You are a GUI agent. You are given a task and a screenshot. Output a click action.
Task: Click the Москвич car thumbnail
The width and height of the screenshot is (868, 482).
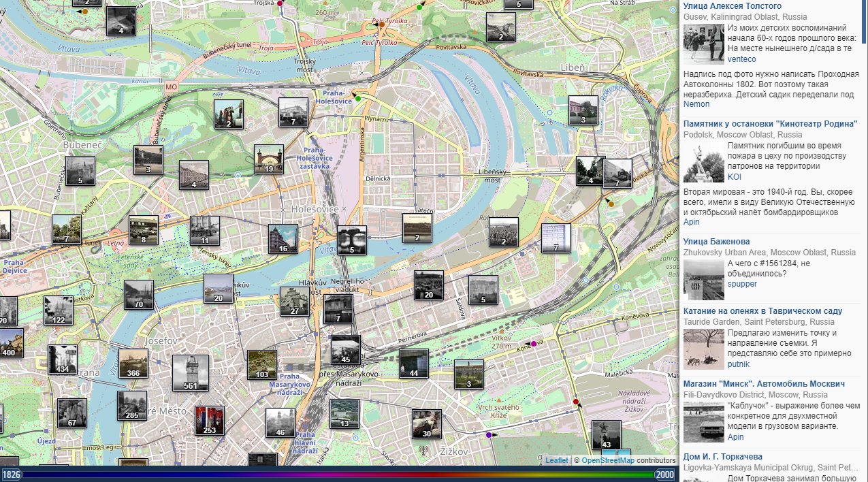click(704, 422)
